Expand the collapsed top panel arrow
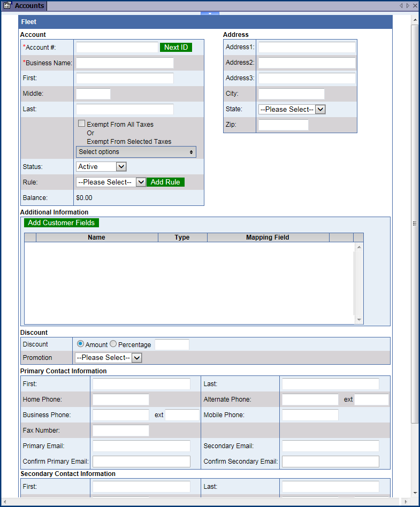This screenshot has width=420, height=507. pyautogui.click(x=210, y=13)
